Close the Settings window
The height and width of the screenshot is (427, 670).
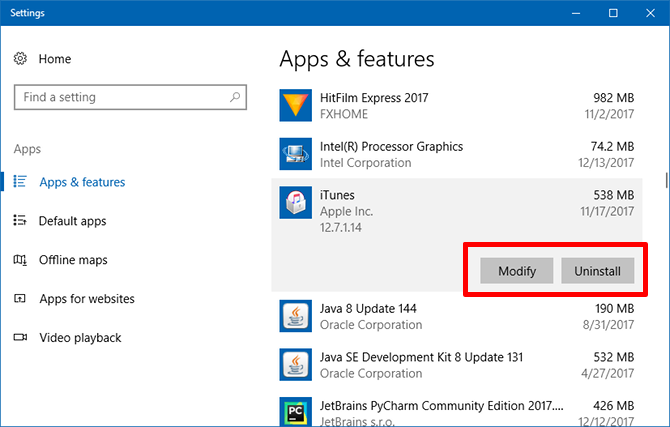pos(650,13)
